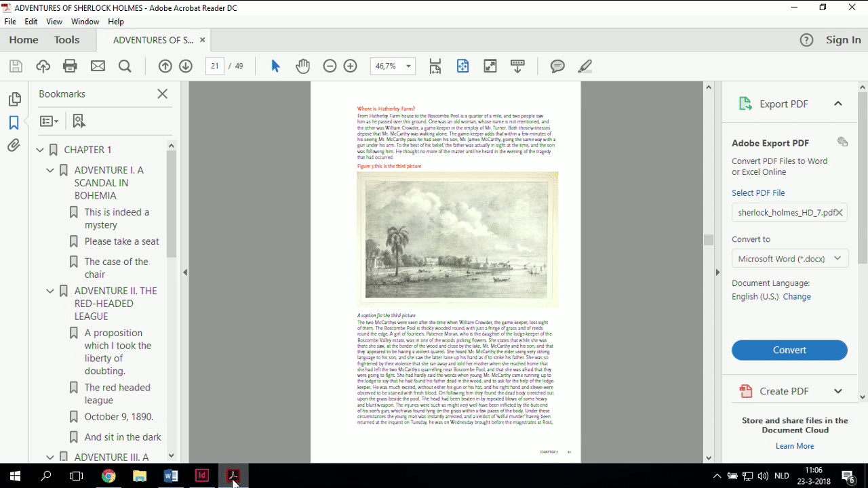
Task: Click the upload to cloud icon
Action: [43, 66]
